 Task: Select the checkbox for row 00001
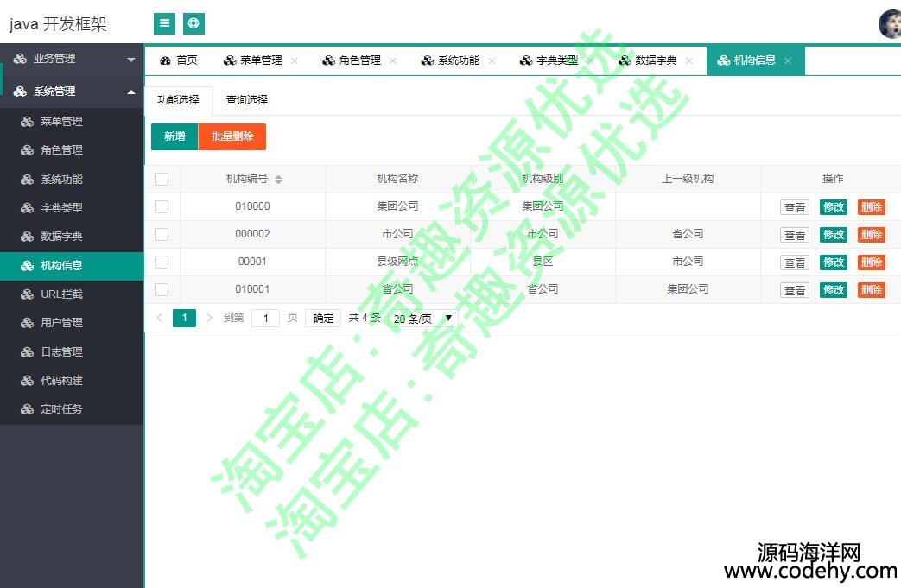pyautogui.click(x=162, y=262)
